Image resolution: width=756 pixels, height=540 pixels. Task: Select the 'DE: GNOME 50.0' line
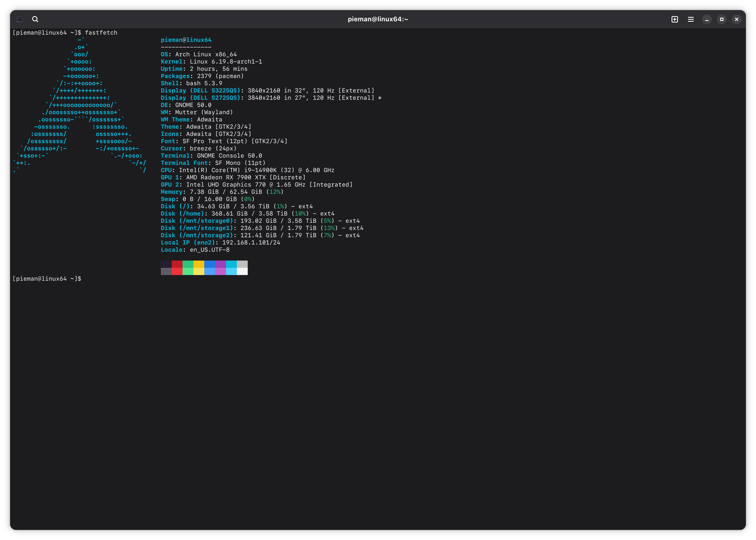[x=186, y=105]
